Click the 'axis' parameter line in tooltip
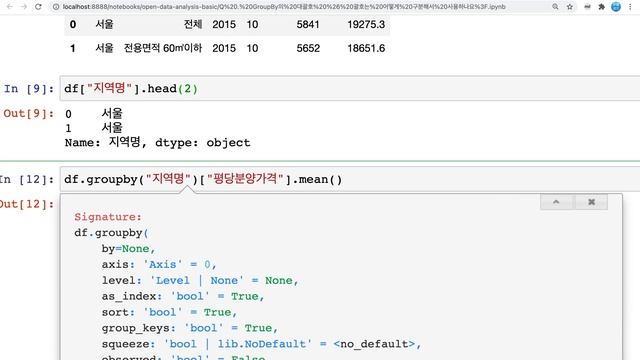 (x=159, y=264)
